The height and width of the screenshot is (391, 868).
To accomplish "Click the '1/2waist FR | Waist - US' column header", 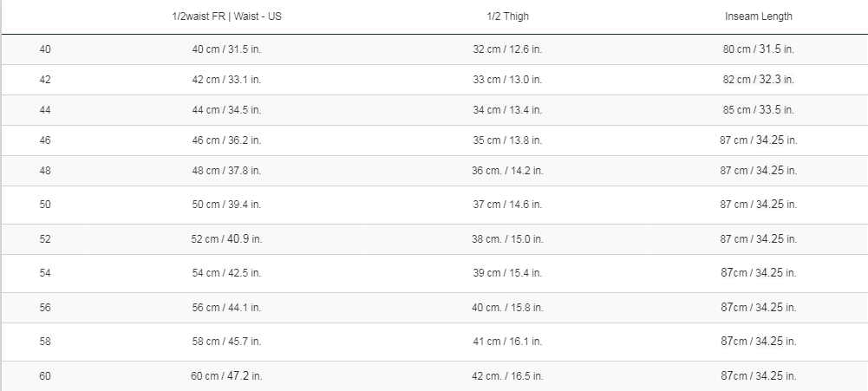I will tap(226, 16).
